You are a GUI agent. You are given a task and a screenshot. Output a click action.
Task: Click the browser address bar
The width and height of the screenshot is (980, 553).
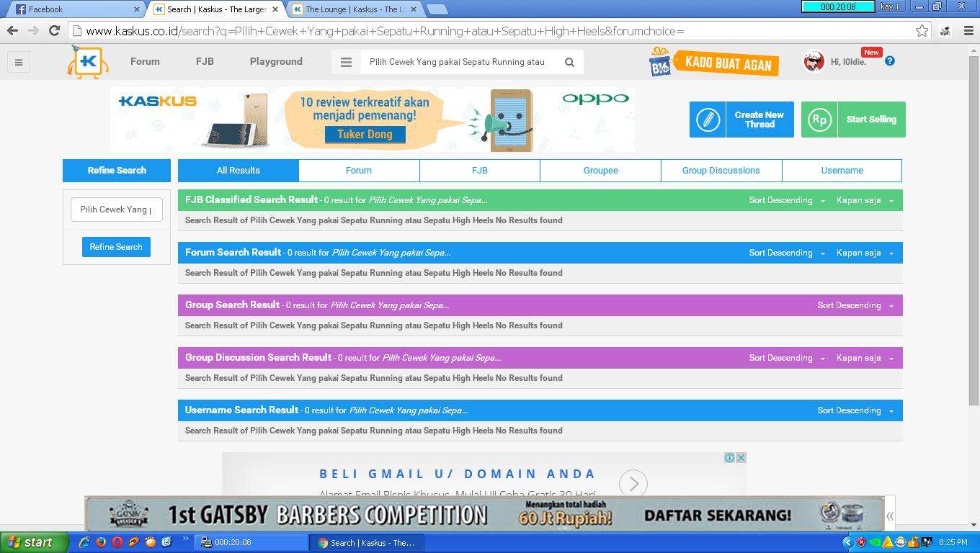point(497,30)
